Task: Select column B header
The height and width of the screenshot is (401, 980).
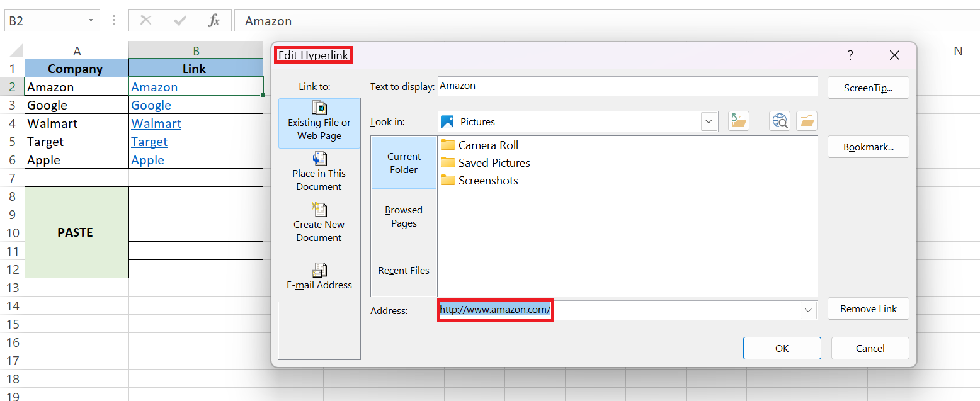Action: [x=196, y=51]
